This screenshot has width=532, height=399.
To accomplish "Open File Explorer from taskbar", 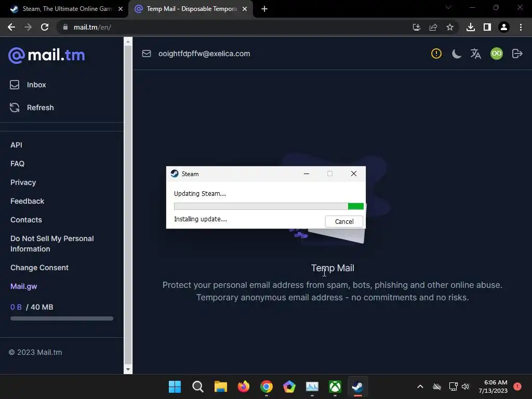I will [220, 387].
